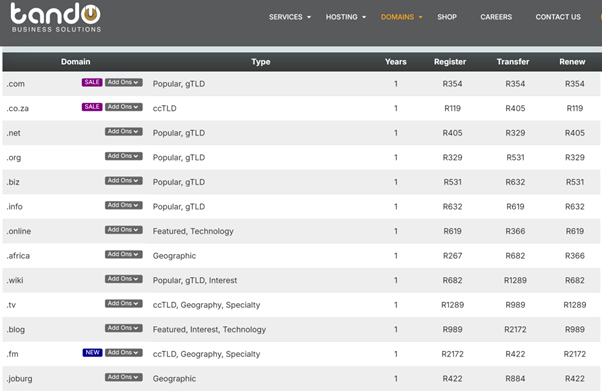Viewport: 602px width, 392px height.
Task: Click the .africa transfer price R682
Action: (515, 256)
